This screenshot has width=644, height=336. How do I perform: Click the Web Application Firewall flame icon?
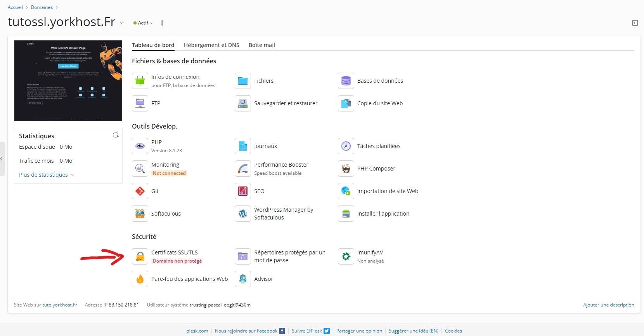pos(140,279)
